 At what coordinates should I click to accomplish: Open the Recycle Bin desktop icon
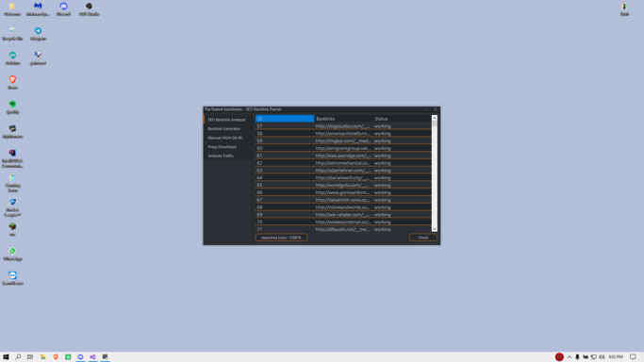coord(12,34)
